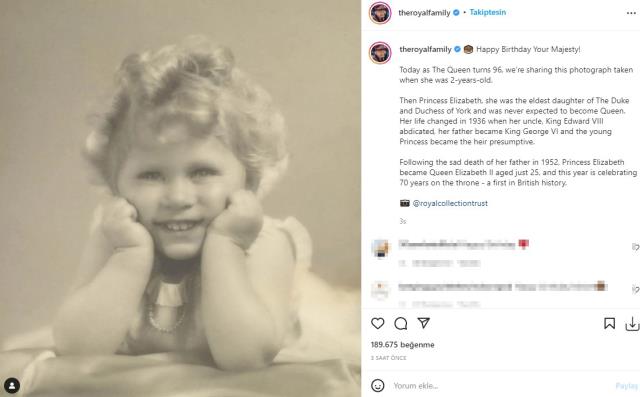640x397 pixels.
Task: View the 189.675 beğenme likes list
Action: 402,345
